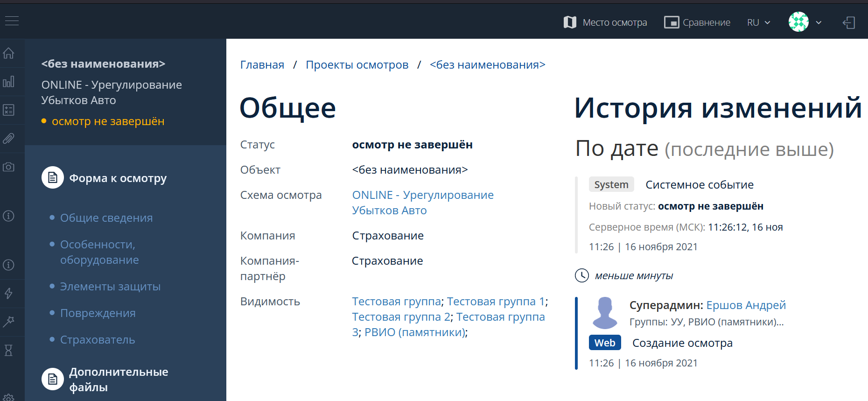Screen dimensions: 868x401
Task: Expand the RU language dropdown
Action: point(758,22)
